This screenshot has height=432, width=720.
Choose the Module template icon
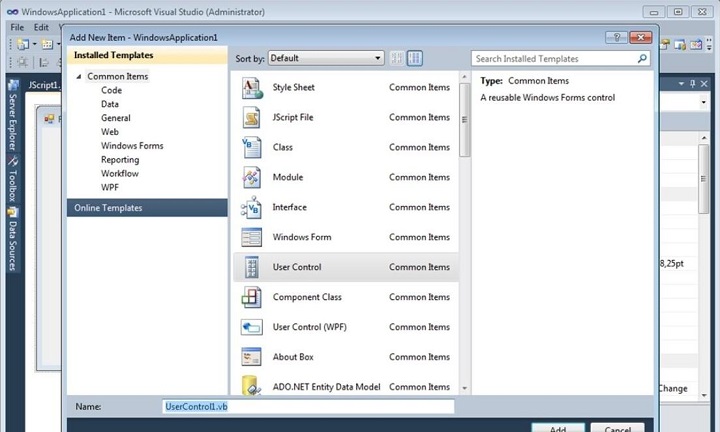pyautogui.click(x=252, y=177)
